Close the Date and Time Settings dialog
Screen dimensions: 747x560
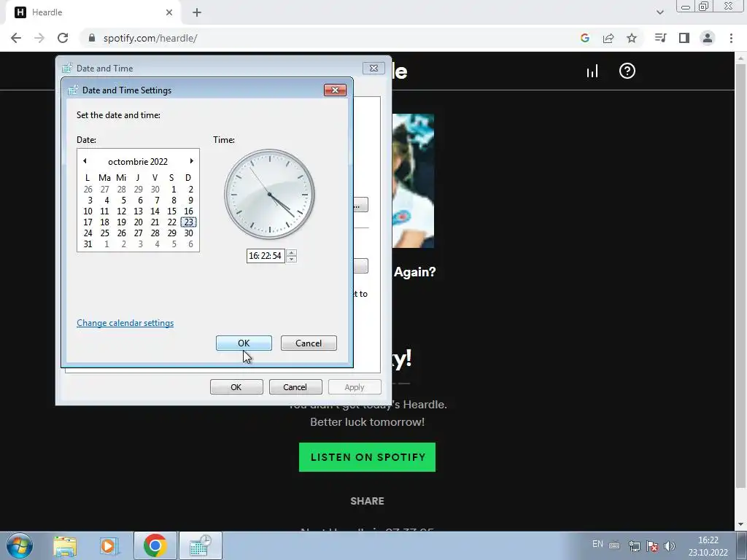pyautogui.click(x=335, y=90)
